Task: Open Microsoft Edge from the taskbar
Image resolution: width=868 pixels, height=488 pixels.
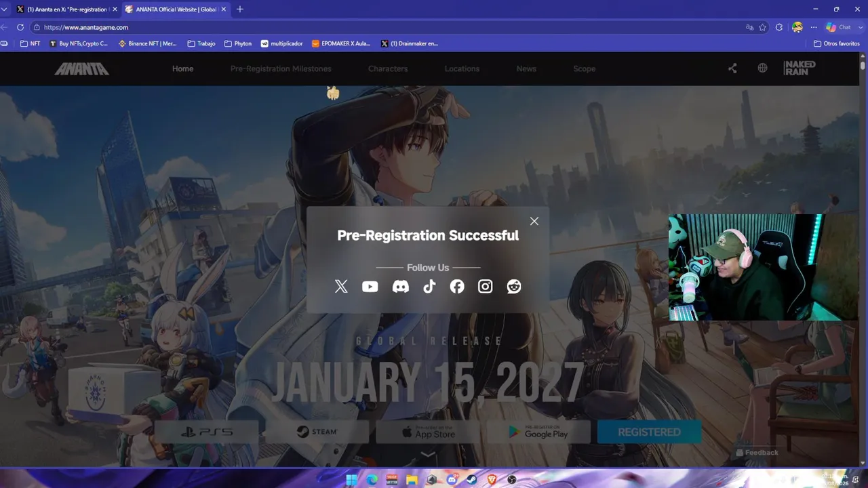Action: [x=372, y=480]
